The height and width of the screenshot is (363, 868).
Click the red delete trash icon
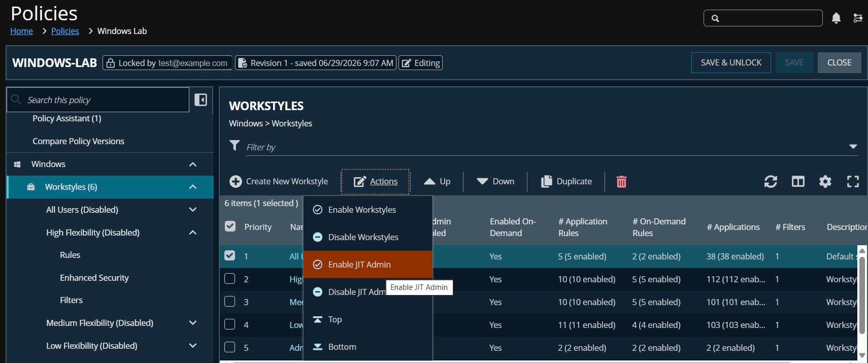621,181
